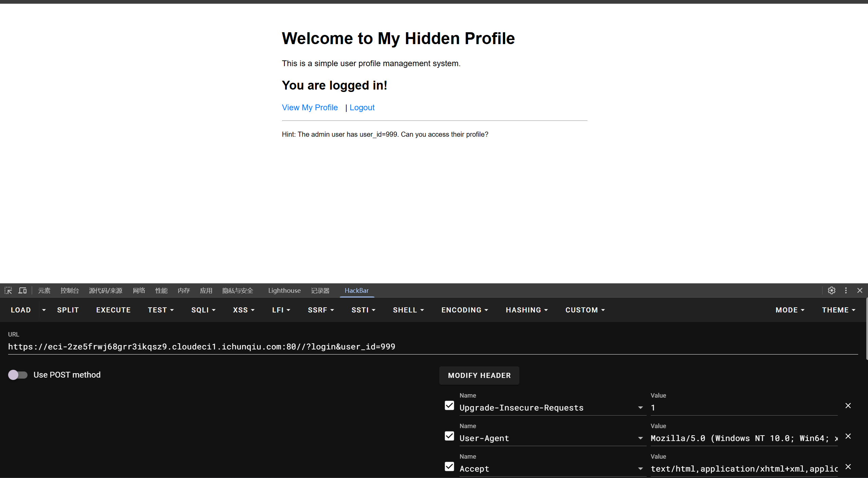Switch to the Lighthouse tab
This screenshot has width=868, height=478.
click(x=284, y=290)
